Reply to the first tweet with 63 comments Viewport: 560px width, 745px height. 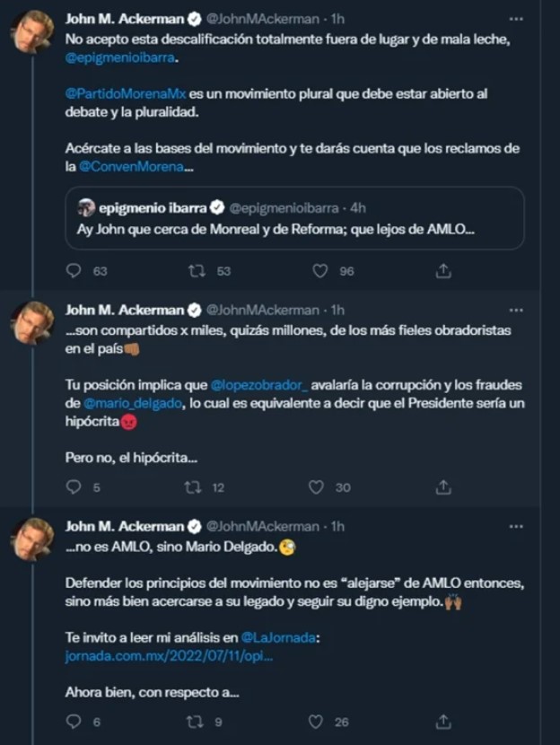(x=74, y=271)
